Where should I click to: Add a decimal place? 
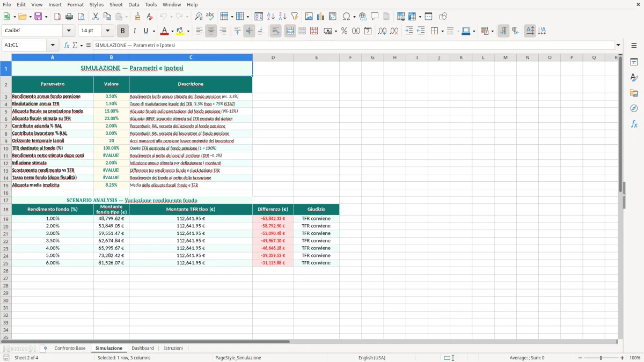382,31
